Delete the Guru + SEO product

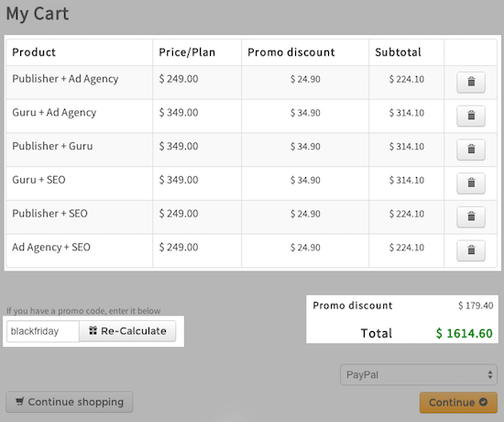coord(471,183)
